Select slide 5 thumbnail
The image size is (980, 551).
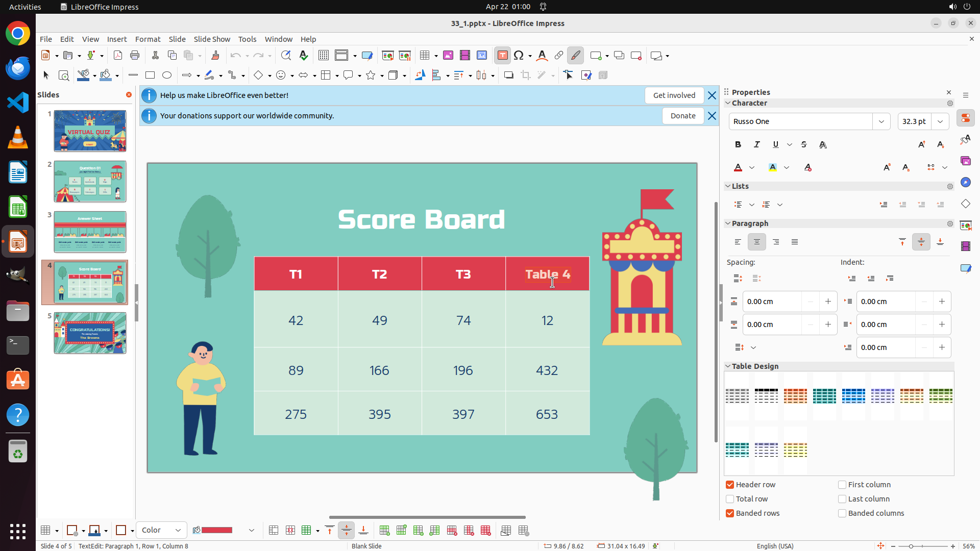point(90,333)
